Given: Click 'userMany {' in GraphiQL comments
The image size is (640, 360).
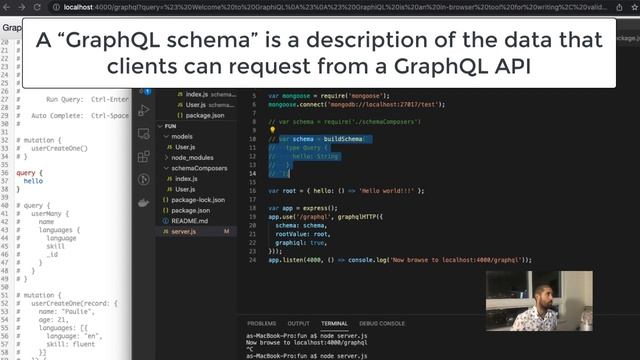Looking at the screenshot, I should coord(50,213).
